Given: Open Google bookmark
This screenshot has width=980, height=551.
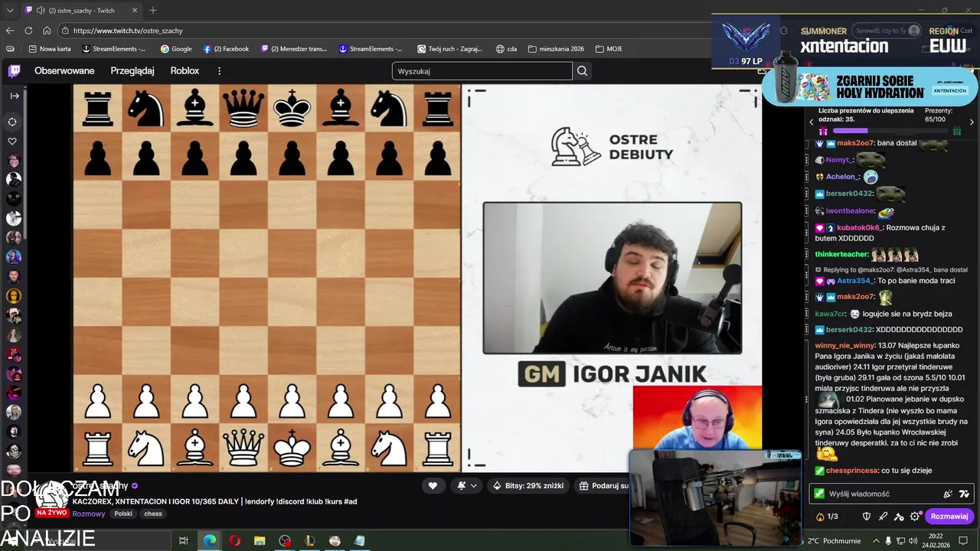Looking at the screenshot, I should [176, 49].
